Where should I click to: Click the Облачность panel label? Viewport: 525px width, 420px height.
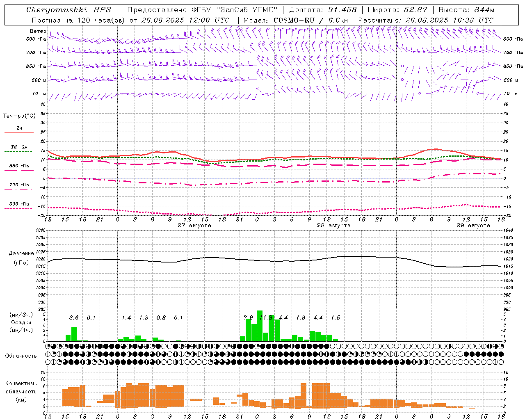coord(21,356)
